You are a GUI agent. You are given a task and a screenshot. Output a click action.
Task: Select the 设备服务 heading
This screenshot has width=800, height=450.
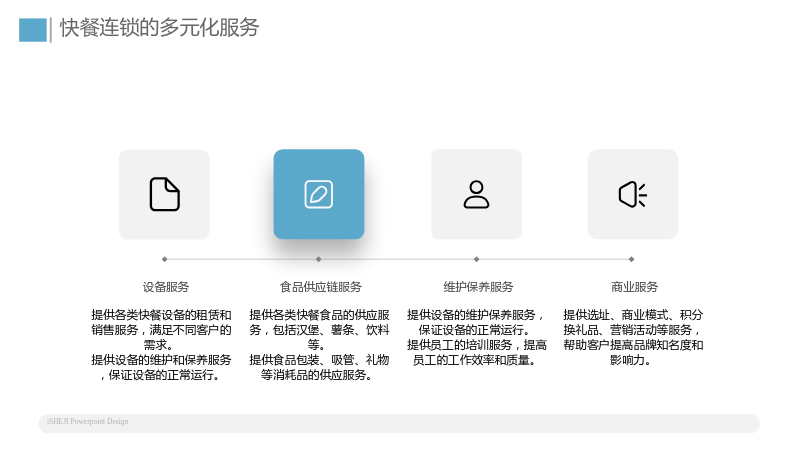tap(166, 287)
